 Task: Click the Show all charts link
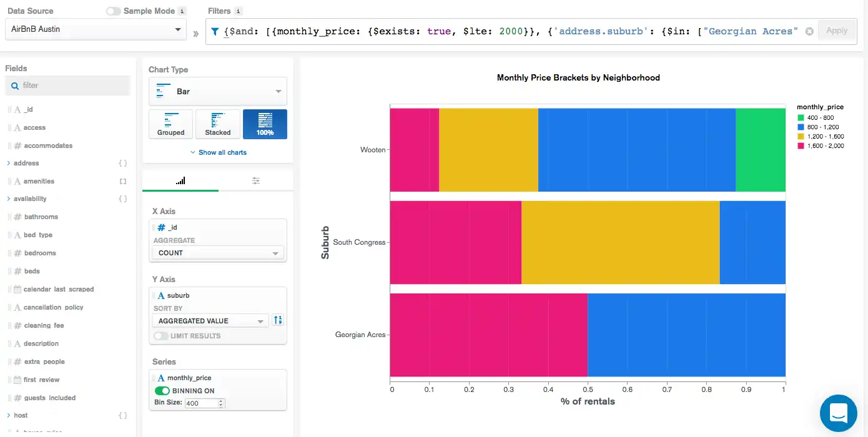tap(217, 152)
